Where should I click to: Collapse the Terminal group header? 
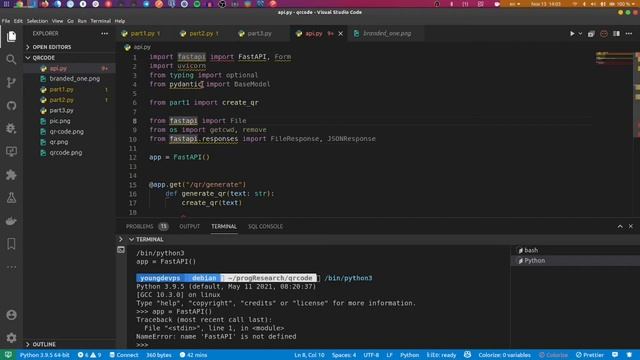coord(146,240)
